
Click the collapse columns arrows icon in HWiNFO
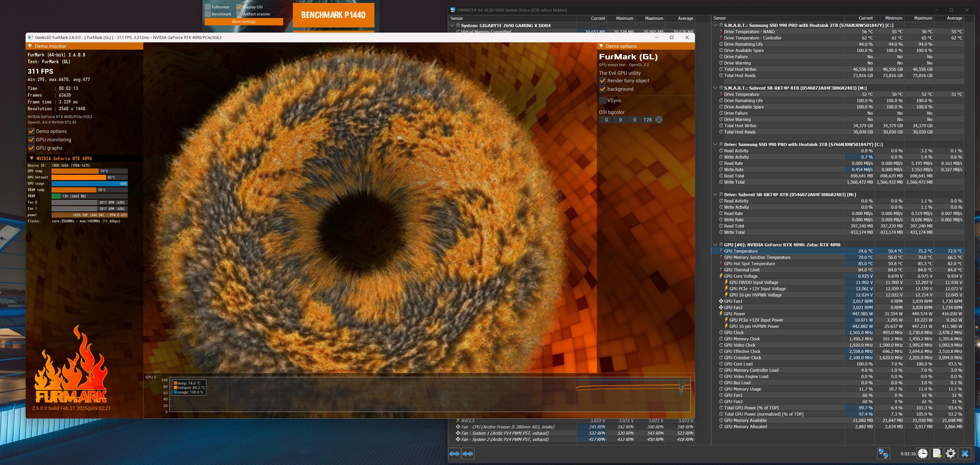pyautogui.click(x=468, y=454)
